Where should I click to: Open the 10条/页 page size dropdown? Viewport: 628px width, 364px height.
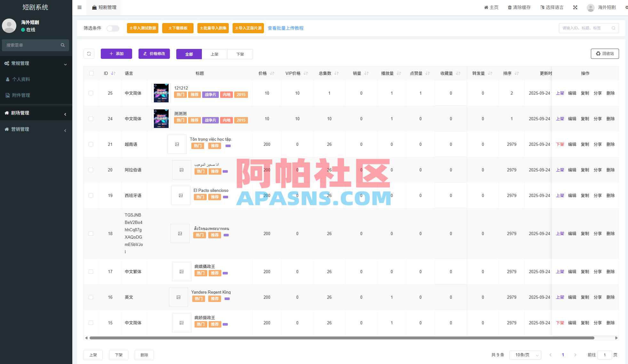click(x=525, y=355)
